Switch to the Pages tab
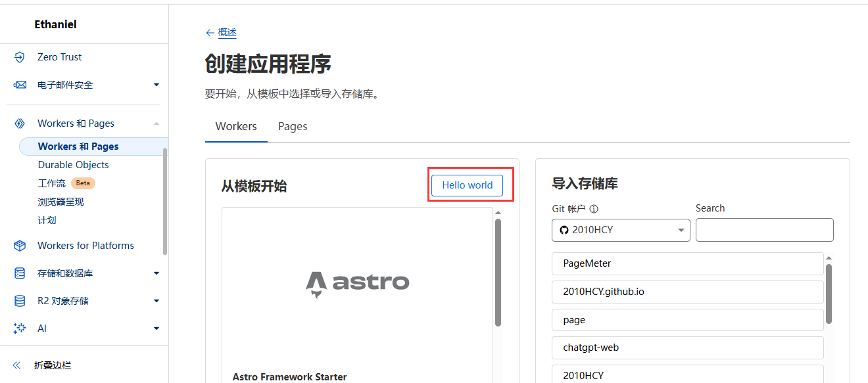This screenshot has width=868, height=383. point(293,126)
